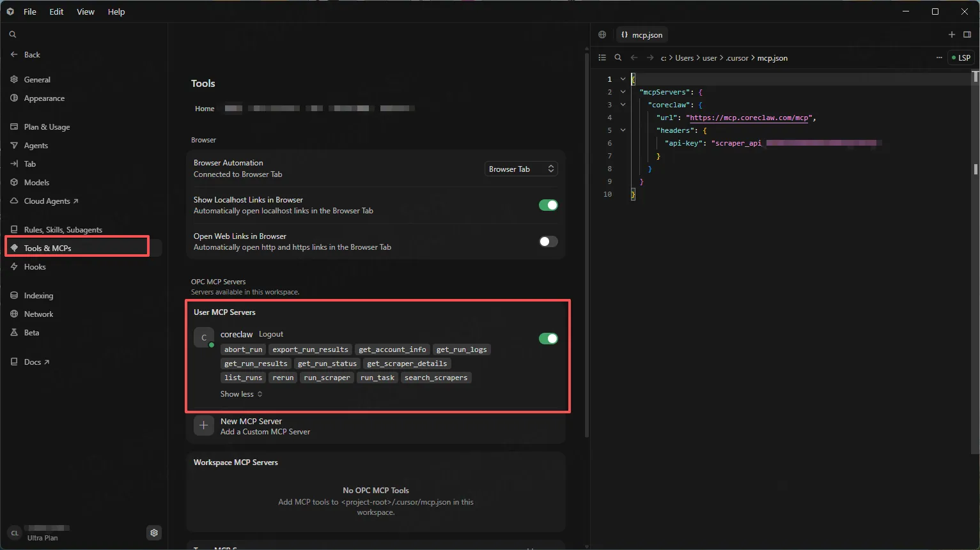Open Rules, Skills, Subagents settings

pos(63,230)
